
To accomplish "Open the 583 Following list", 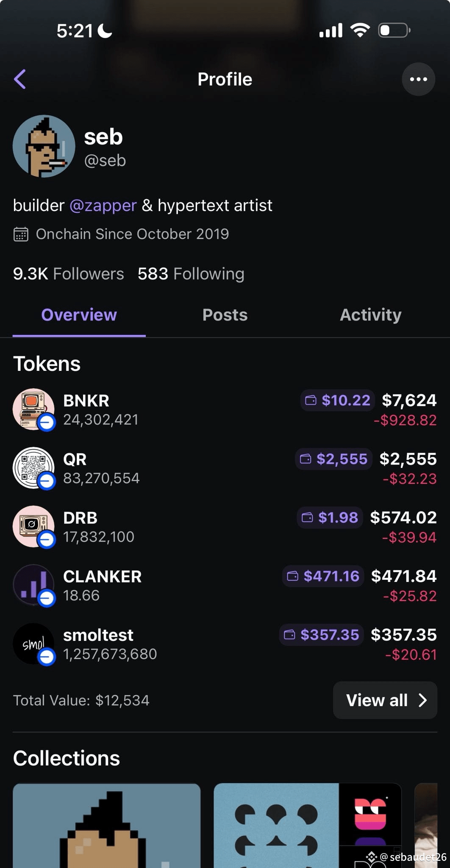I will 191,274.
